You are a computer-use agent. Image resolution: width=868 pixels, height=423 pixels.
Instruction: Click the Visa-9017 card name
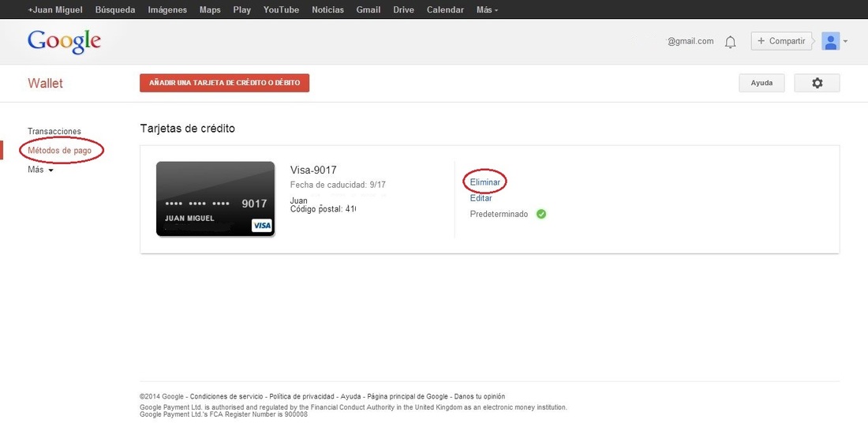click(x=313, y=170)
